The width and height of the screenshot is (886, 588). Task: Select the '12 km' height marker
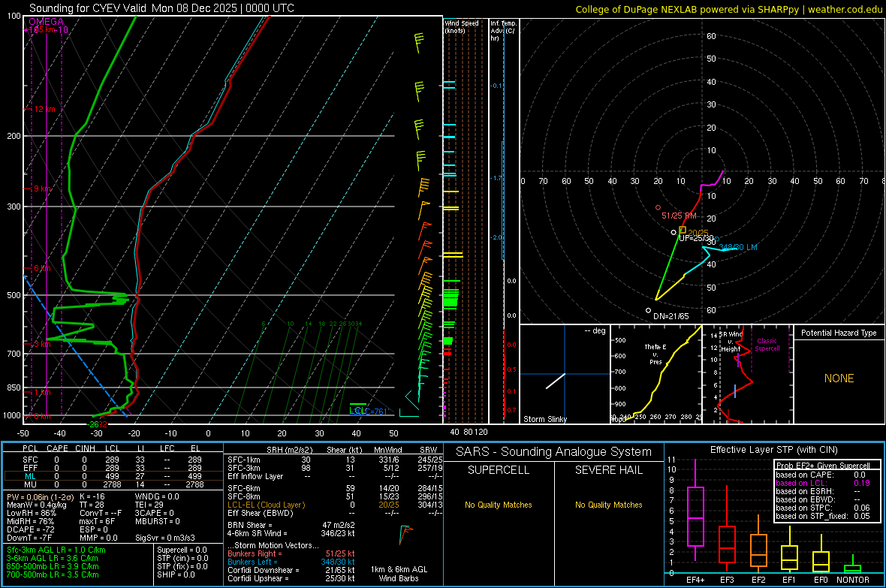click(x=44, y=109)
